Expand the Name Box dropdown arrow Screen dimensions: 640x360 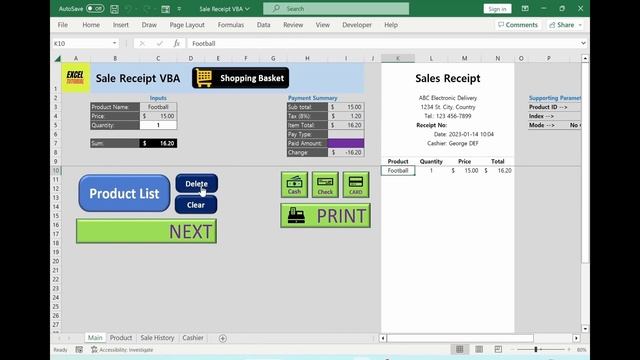[x=115, y=43]
